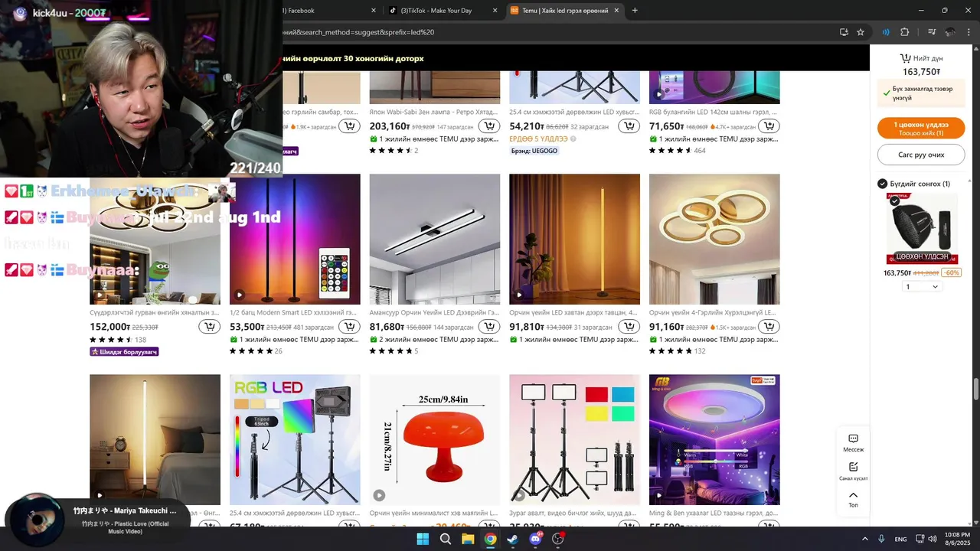Open the two video light panels on tripods image

point(574,439)
